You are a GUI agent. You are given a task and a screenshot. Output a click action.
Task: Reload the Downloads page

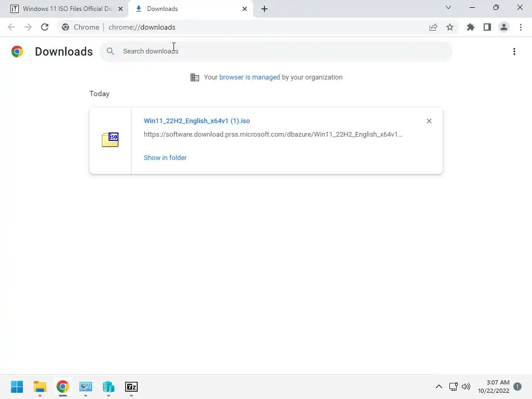[x=45, y=27]
